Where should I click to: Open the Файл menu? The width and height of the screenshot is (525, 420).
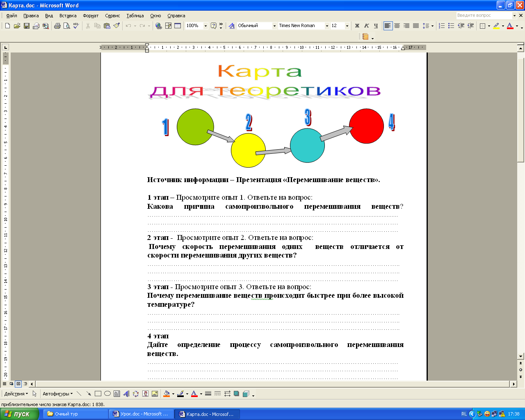pyautogui.click(x=11, y=16)
